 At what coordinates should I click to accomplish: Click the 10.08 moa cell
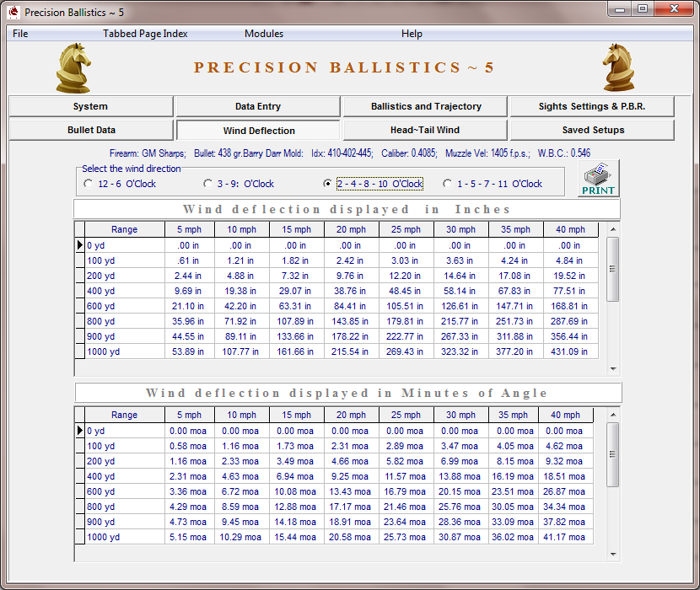(296, 492)
